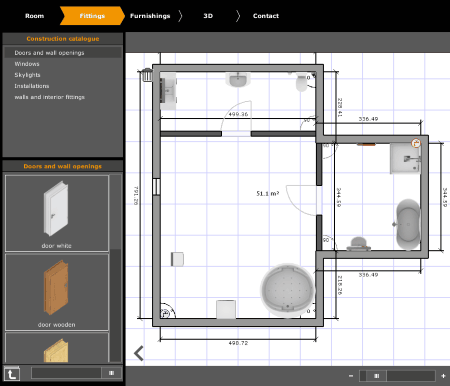Click the lower 336.49 dimension label
This screenshot has width=450, height=386.
tap(368, 275)
